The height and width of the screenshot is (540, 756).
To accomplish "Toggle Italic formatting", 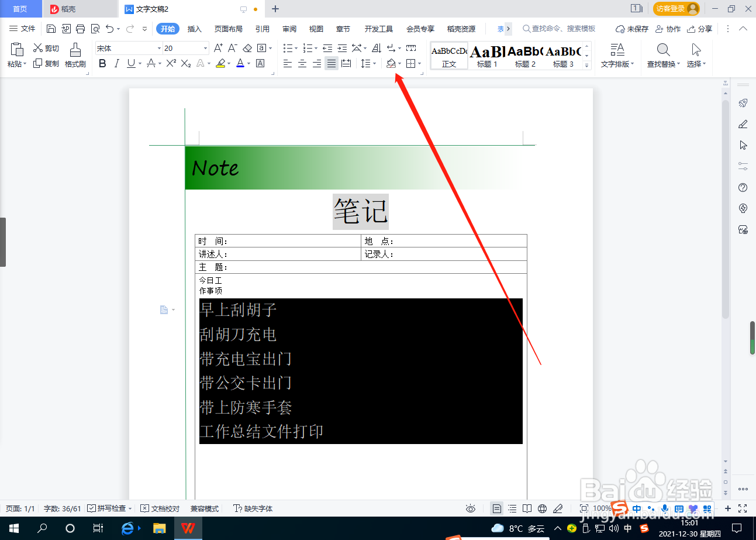I will click(116, 63).
